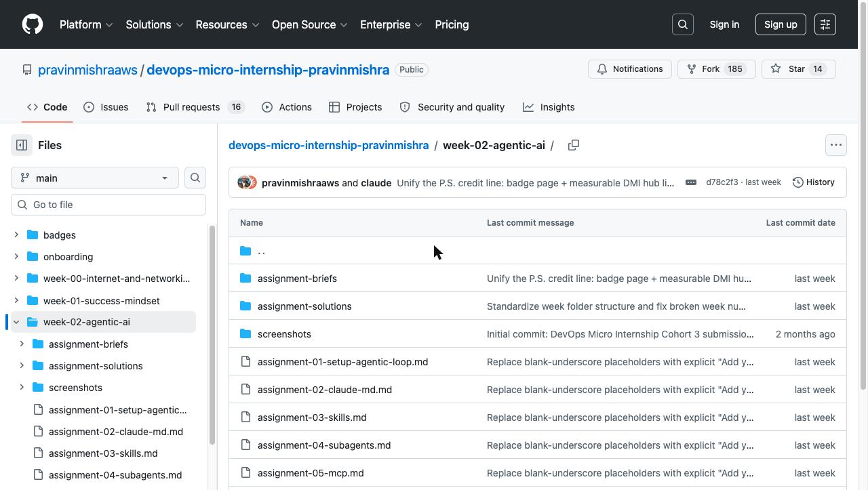Viewport: 868px width, 490px height.
Task: Expand assignment-solutions chevron in the tree
Action: point(22,366)
